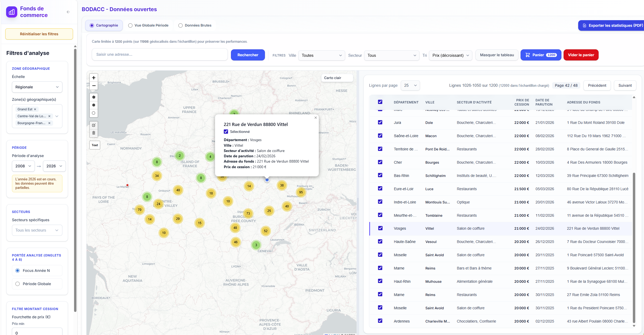
Task: Uncheck the Sélectionné checkbox in the popup
Action: 226,132
